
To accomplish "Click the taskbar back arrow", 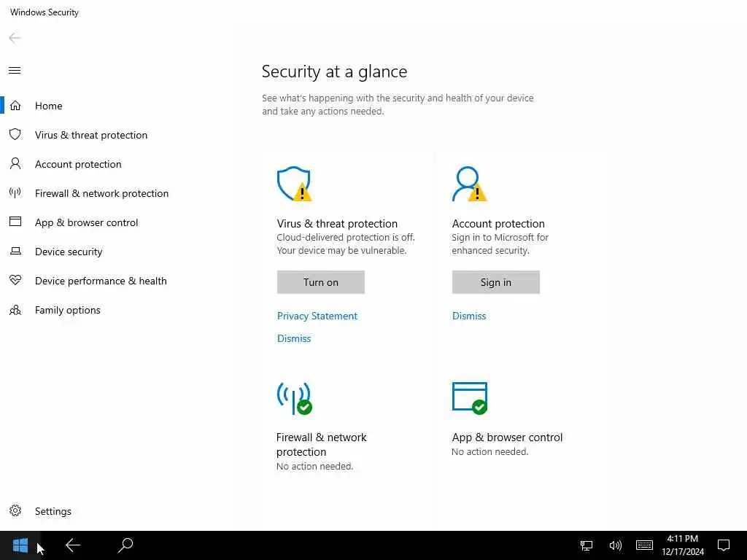I will tap(73, 545).
